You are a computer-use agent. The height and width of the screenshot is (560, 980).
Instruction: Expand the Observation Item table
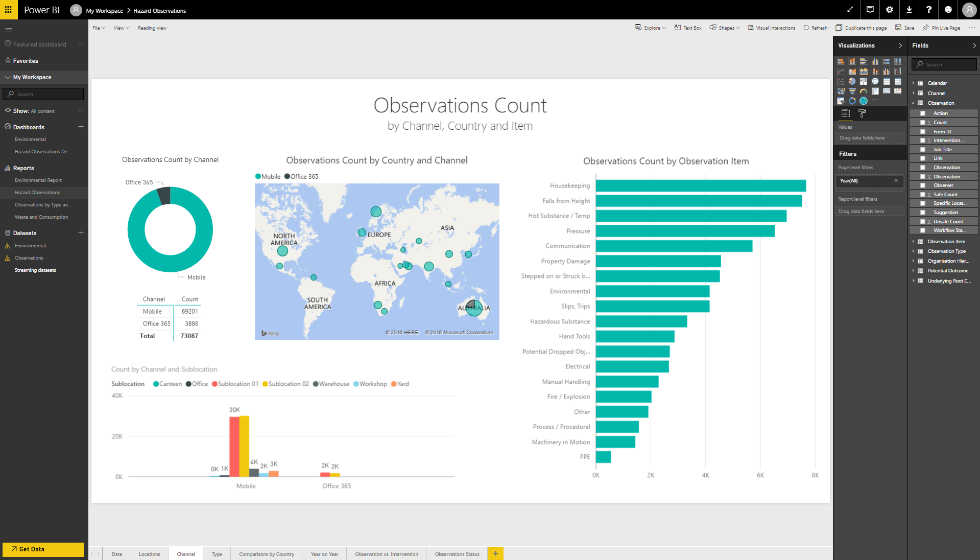914,242
